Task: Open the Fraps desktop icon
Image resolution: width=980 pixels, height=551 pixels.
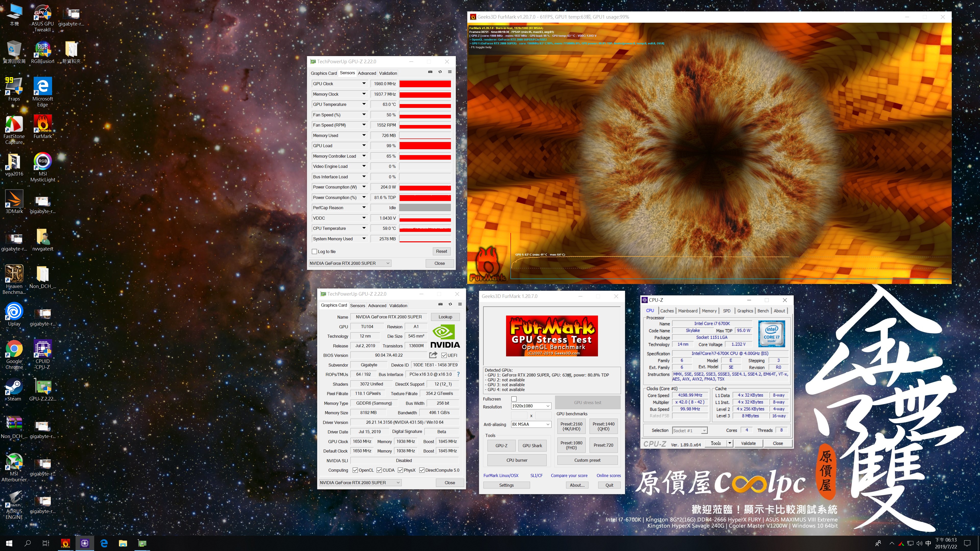Action: (14, 89)
